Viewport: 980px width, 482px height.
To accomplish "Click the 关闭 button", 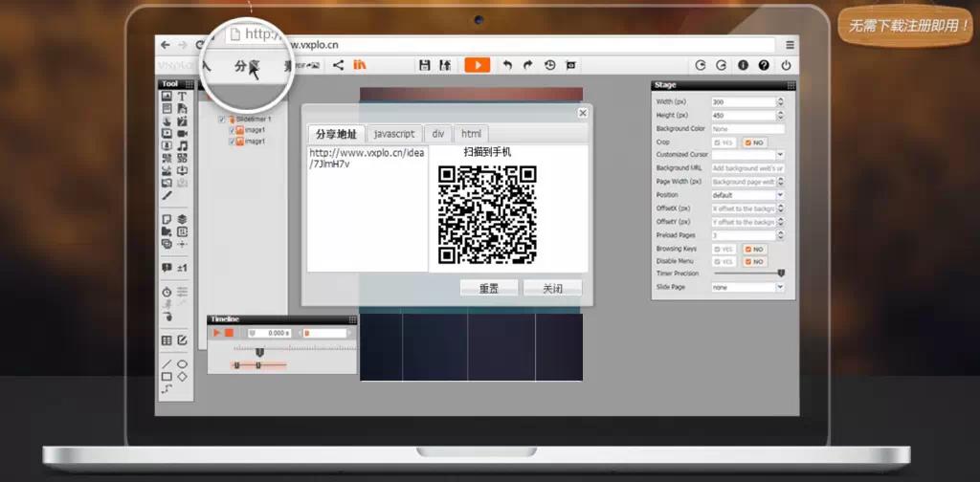I will pyautogui.click(x=552, y=289).
